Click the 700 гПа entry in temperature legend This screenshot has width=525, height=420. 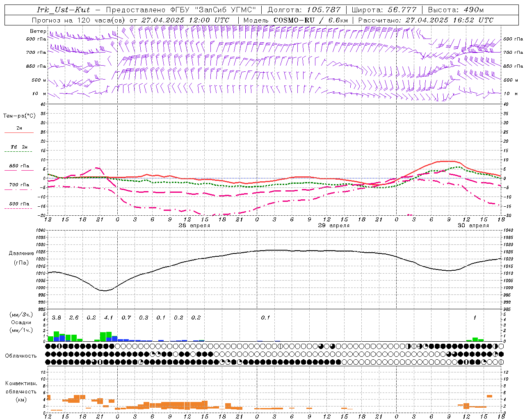tap(19, 185)
